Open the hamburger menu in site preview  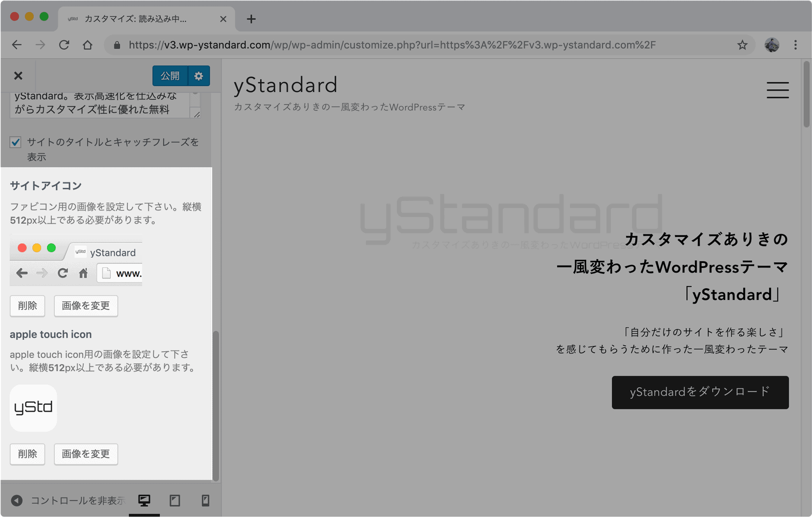(x=777, y=90)
